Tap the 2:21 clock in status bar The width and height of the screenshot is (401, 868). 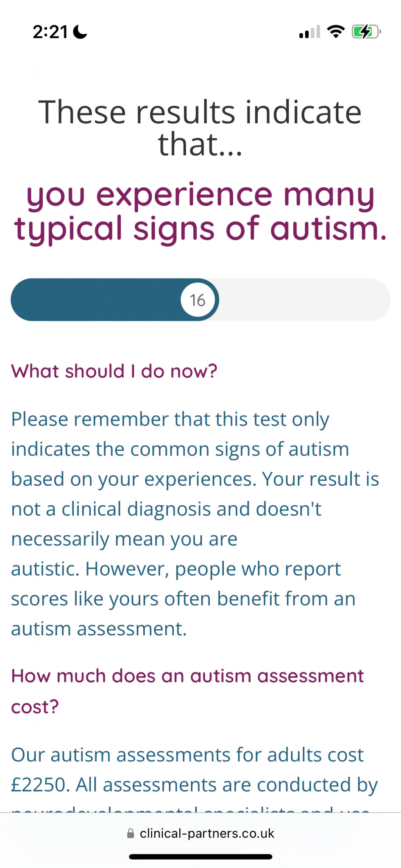point(50,32)
